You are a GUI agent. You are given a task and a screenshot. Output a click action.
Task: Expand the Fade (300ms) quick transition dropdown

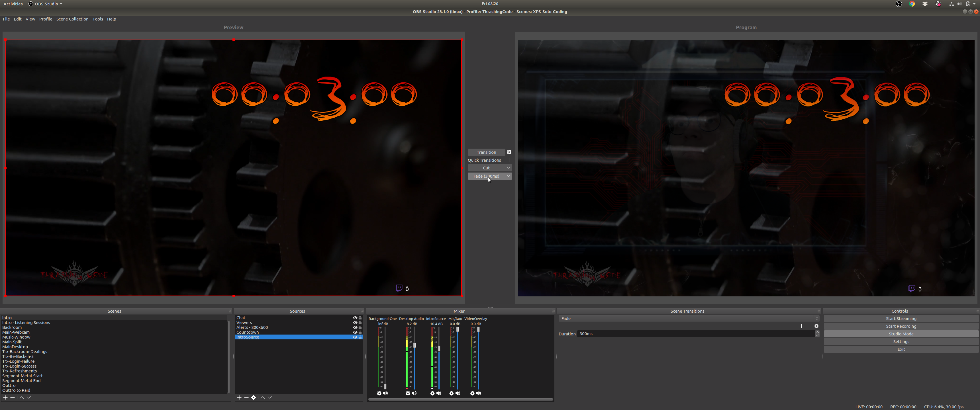coord(509,176)
